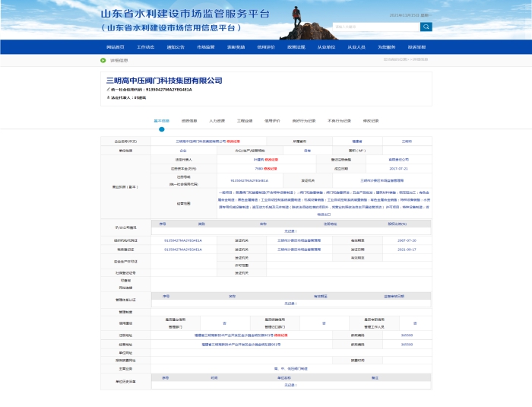The height and width of the screenshot is (407, 532).
Task: Open 从业人员 in the navigation bar
Action: pos(356,46)
